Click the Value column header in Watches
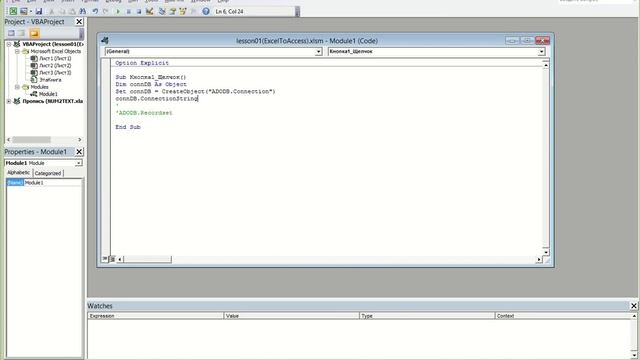Viewport: 640px width, 360px height. pos(291,316)
